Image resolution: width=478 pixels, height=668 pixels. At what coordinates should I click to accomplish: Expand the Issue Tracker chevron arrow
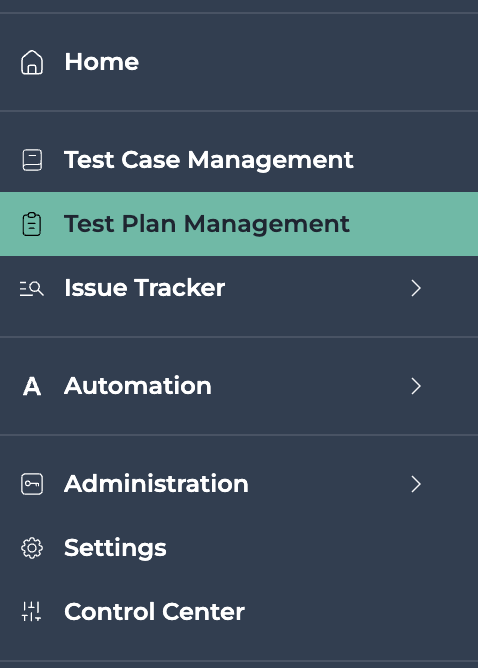pos(416,288)
